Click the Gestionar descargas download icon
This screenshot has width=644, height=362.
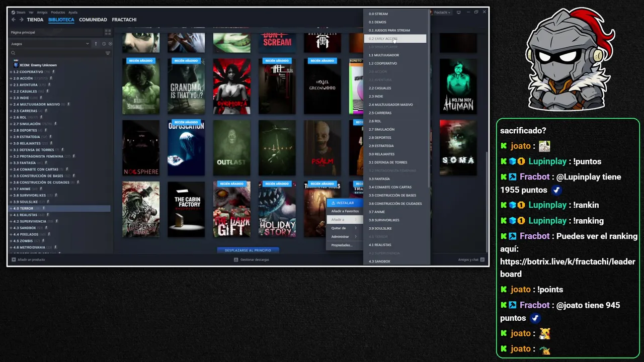pyautogui.click(x=236, y=259)
